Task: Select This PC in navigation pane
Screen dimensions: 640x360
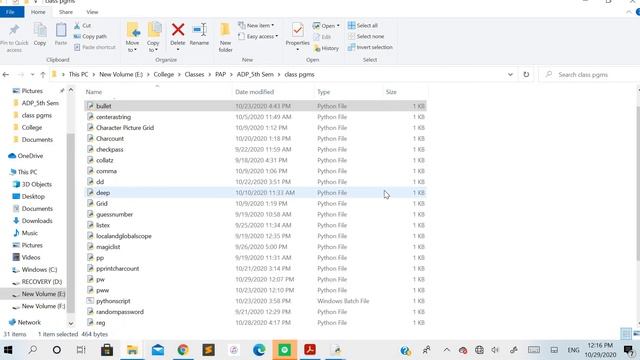Action: coord(23,172)
